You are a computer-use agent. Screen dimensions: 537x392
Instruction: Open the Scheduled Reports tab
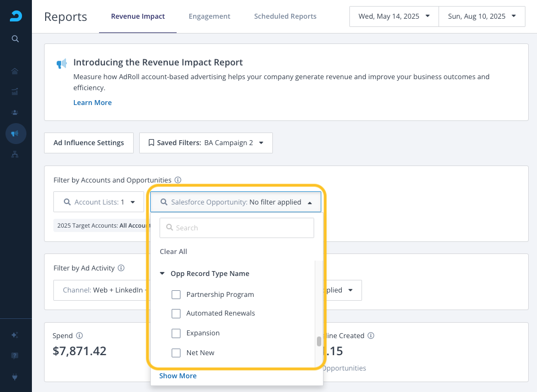coord(285,16)
